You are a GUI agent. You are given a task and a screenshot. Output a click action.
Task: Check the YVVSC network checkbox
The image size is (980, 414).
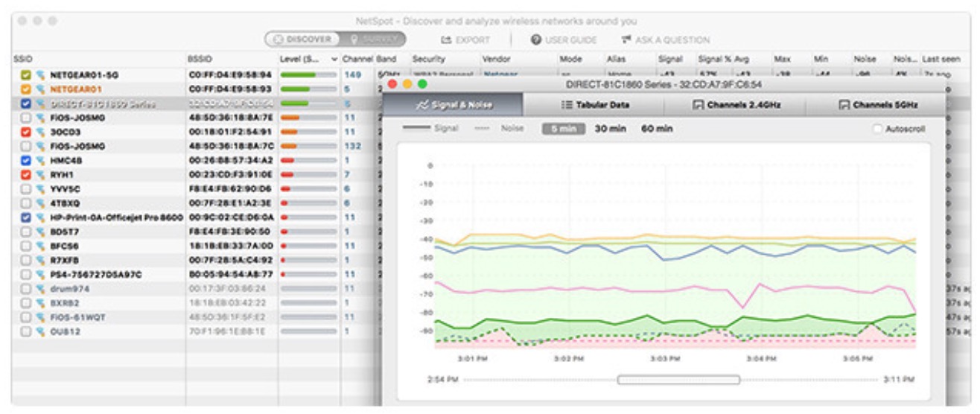click(x=25, y=189)
